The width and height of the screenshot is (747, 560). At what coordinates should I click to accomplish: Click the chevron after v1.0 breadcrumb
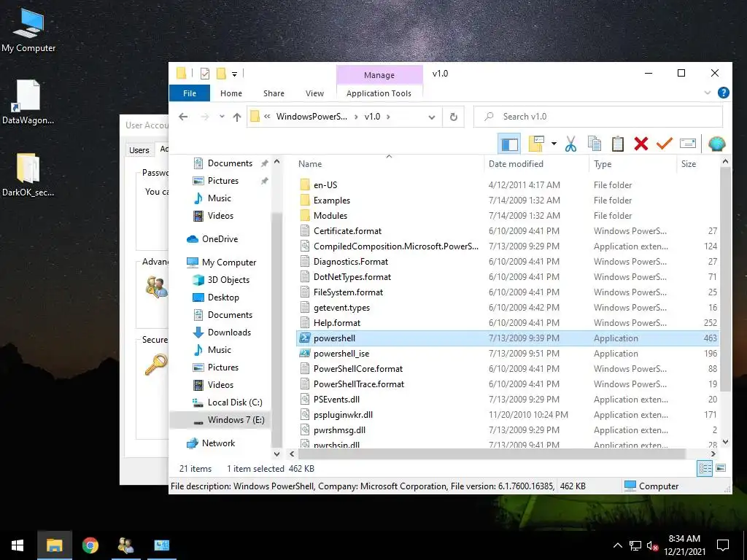[388, 117]
